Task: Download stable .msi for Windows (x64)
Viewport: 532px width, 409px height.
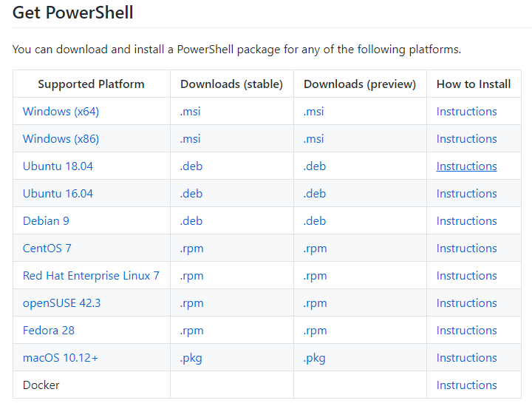Action: point(191,112)
